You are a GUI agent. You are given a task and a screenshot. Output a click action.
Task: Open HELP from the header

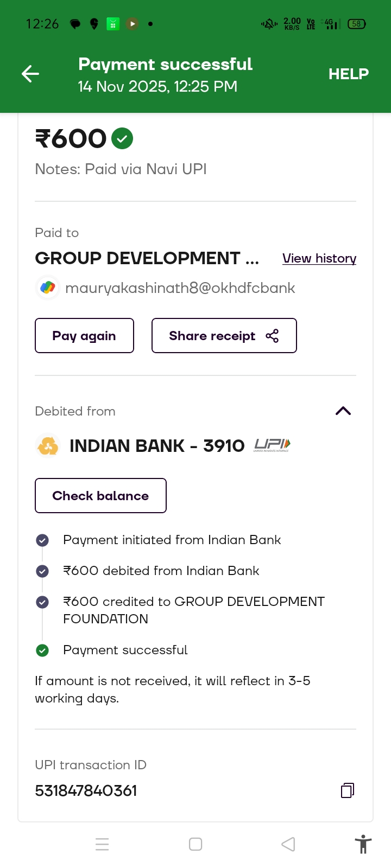[348, 74]
